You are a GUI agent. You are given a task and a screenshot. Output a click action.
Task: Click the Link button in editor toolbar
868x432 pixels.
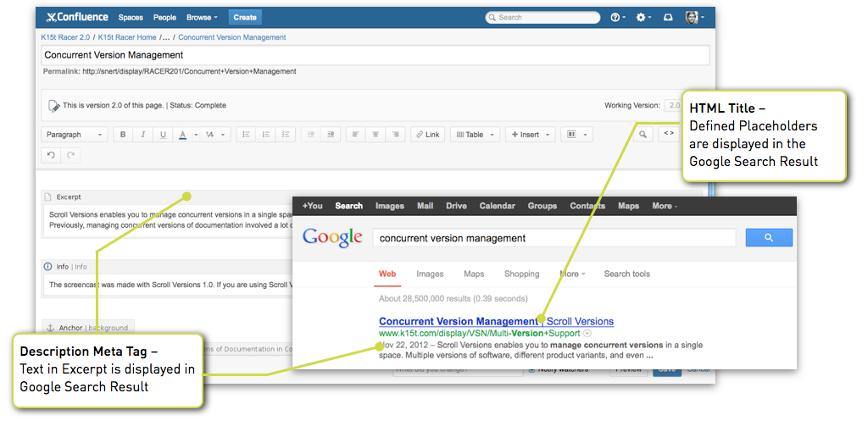coord(427,135)
